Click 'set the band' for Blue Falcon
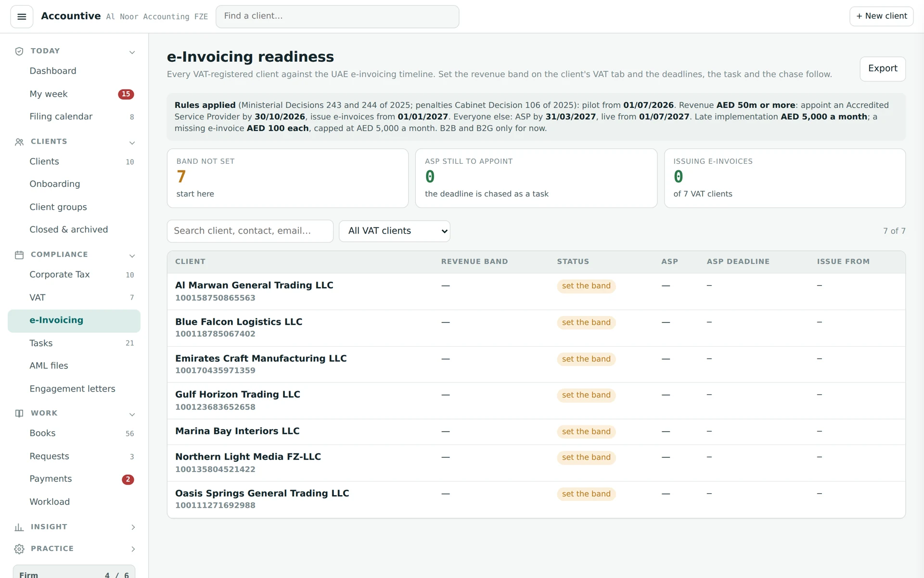 pos(586,323)
